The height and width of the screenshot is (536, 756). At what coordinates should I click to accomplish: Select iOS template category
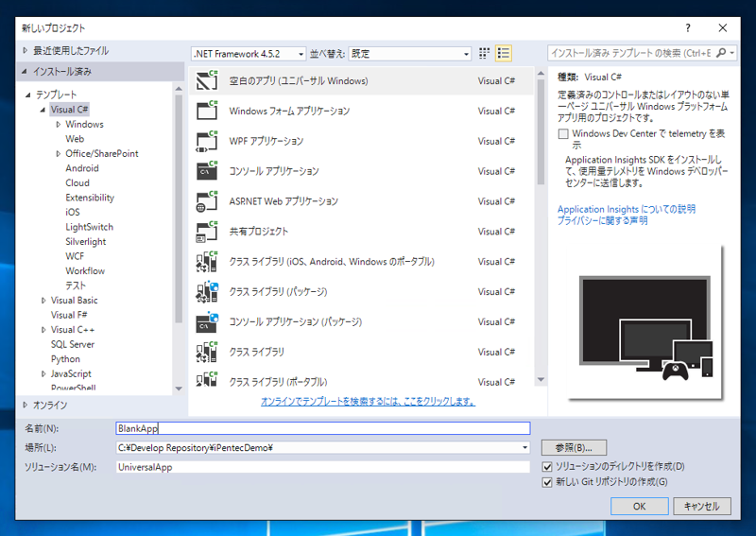(x=73, y=213)
